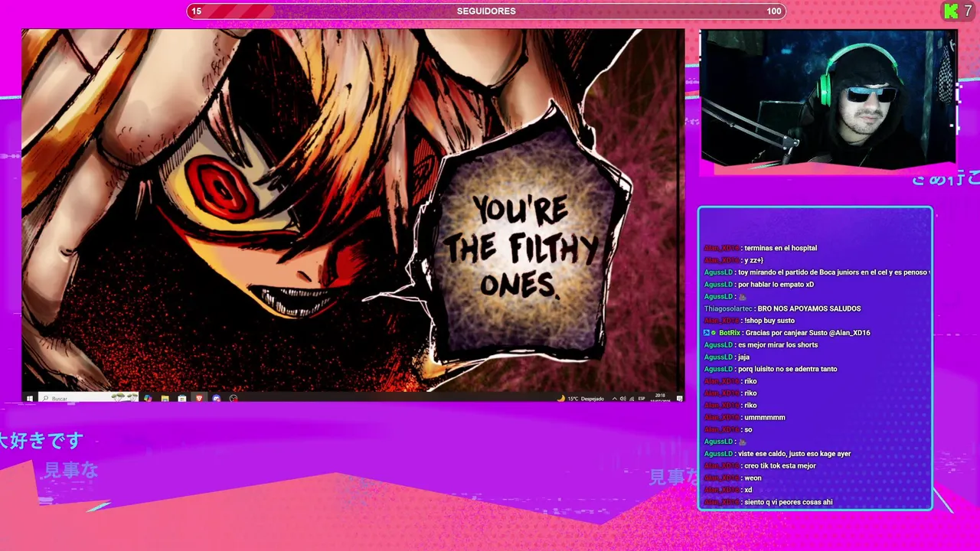Select message 'BRO NOS APOYAMOS SALUDOS'
This screenshot has height=551, width=980.
pyautogui.click(x=809, y=308)
